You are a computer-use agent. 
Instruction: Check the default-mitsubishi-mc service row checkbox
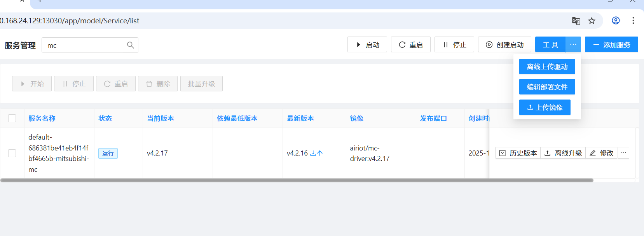point(12,153)
